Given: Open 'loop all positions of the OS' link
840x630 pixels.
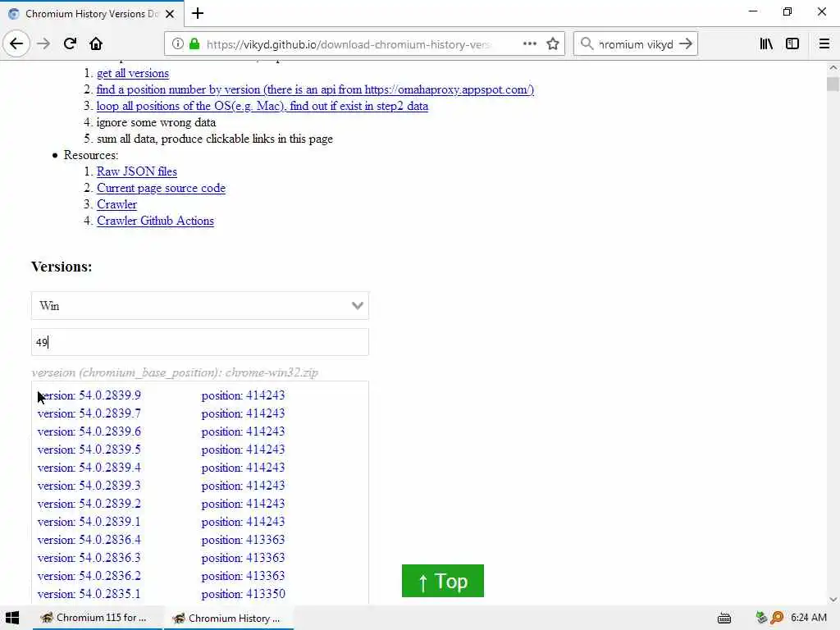Looking at the screenshot, I should pos(262,106).
